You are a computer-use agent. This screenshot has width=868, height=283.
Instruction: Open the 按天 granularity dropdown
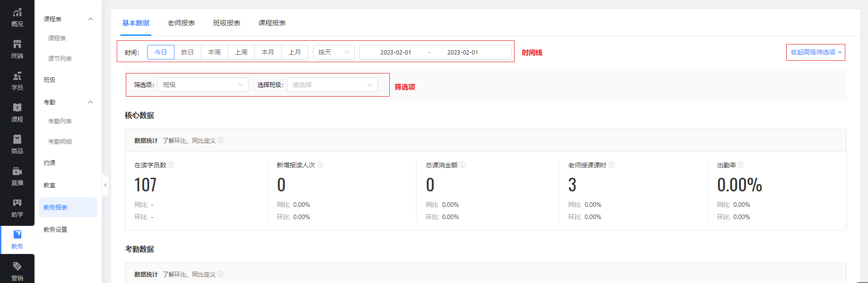[334, 52]
